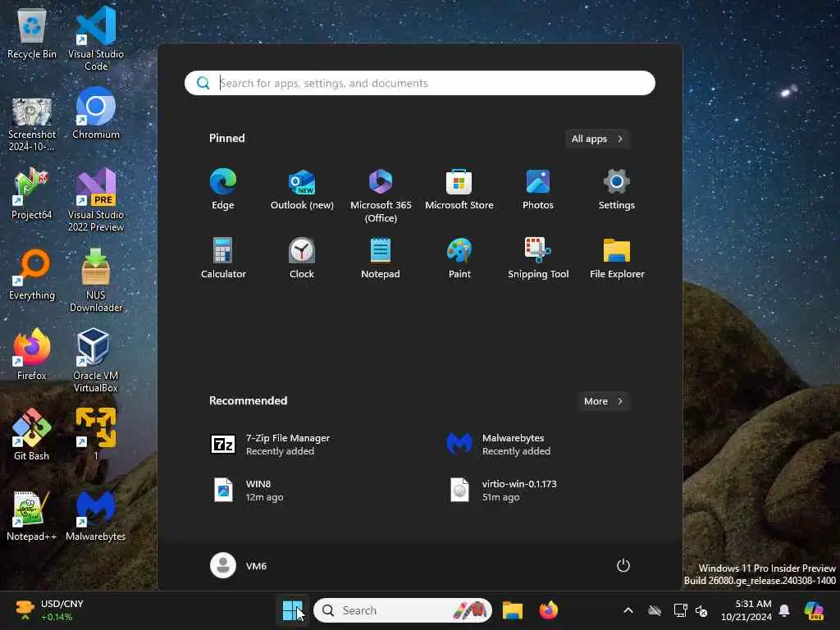This screenshot has height=630, width=840.
Task: Select the Notepad++ desktop shortcut
Action: [x=32, y=515]
